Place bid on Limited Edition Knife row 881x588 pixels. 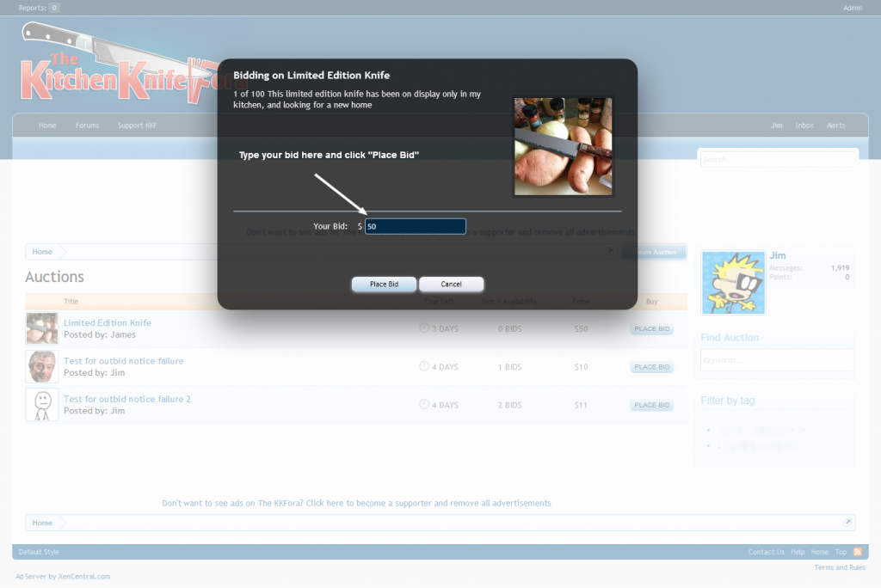click(x=652, y=329)
